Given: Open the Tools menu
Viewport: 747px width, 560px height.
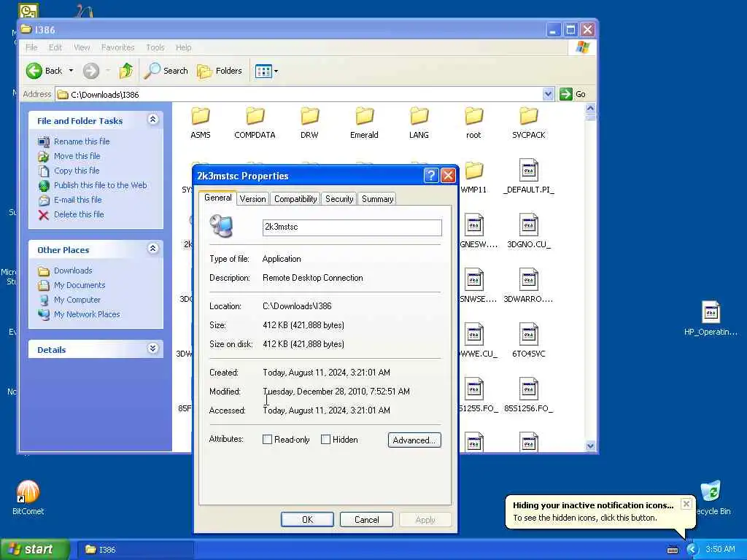Looking at the screenshot, I should coord(155,47).
